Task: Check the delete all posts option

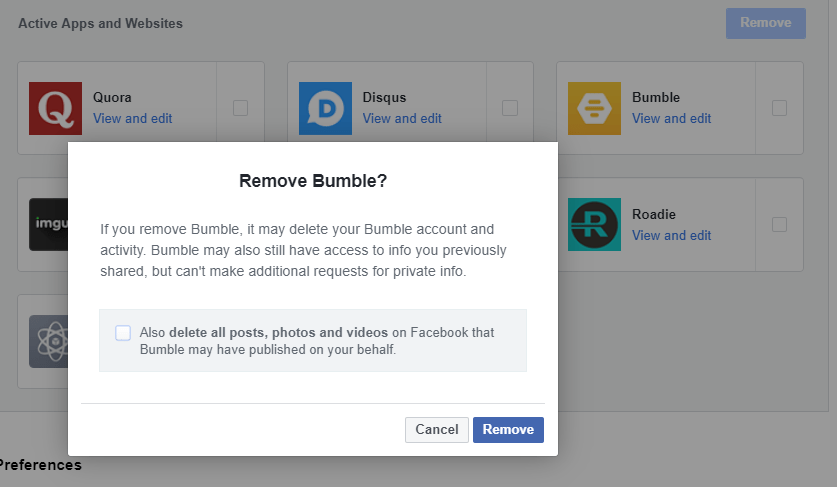Action: click(x=123, y=333)
